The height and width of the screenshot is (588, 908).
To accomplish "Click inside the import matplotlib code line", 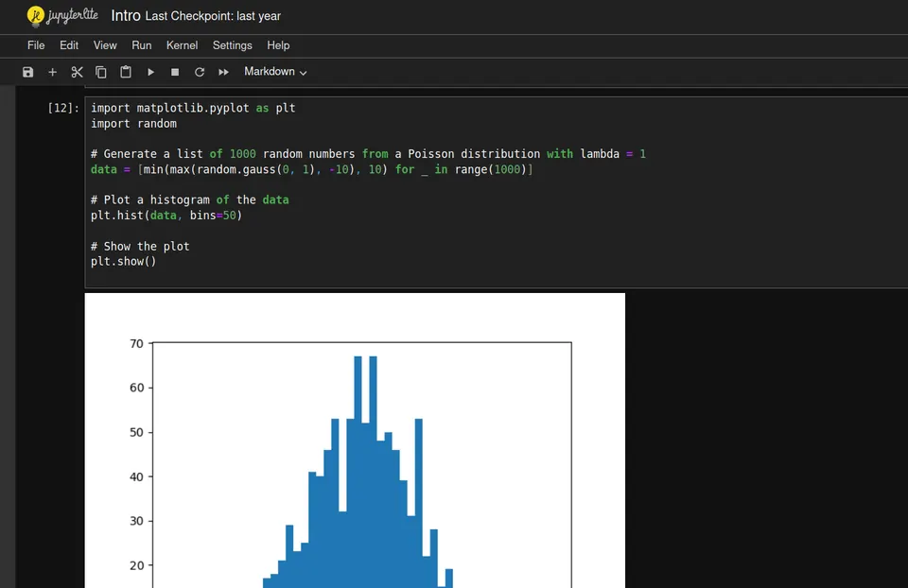I will 193,108.
